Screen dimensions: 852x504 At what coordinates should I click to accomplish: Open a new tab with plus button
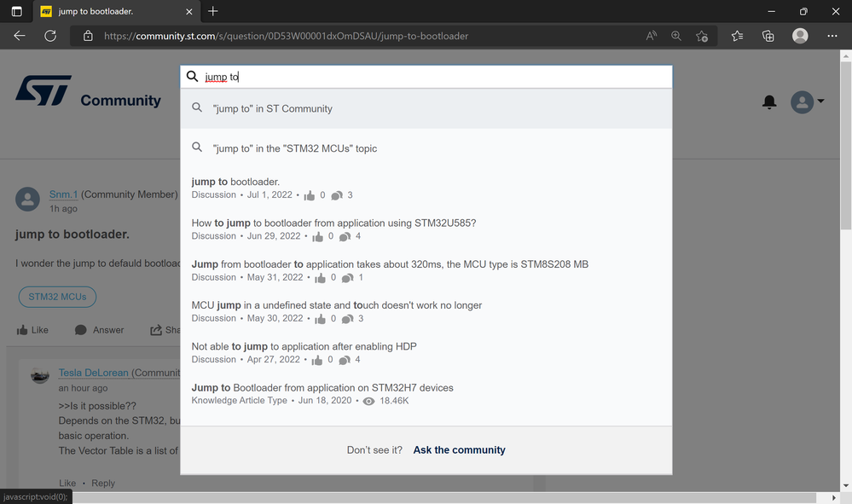click(213, 11)
